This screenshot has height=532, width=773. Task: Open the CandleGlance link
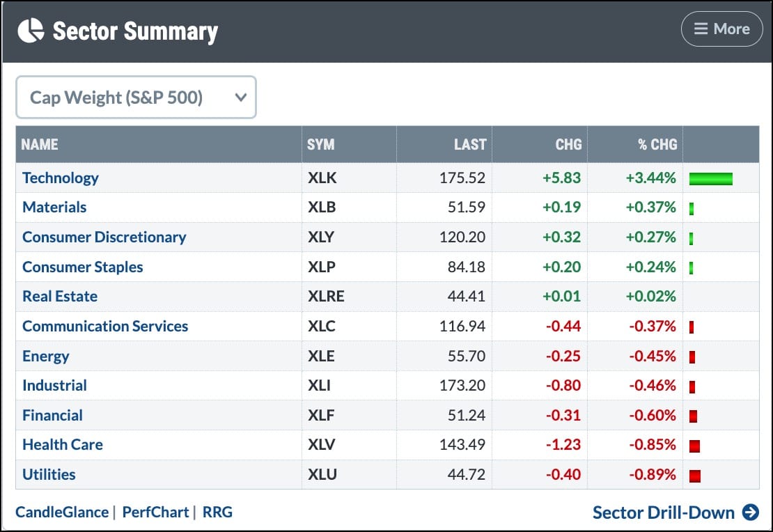(61, 513)
